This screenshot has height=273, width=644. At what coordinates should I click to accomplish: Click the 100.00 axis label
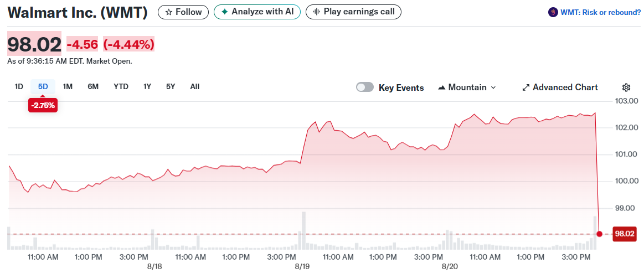coord(626,181)
